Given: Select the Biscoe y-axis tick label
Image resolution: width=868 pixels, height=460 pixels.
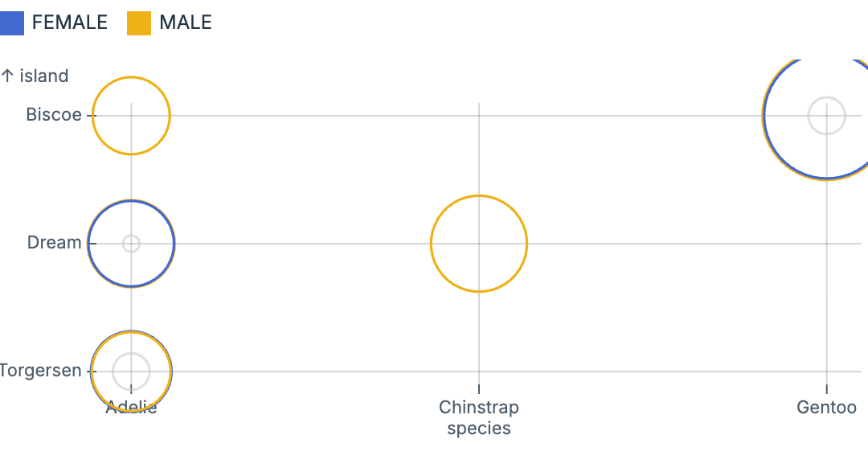Looking at the screenshot, I should point(54,115).
